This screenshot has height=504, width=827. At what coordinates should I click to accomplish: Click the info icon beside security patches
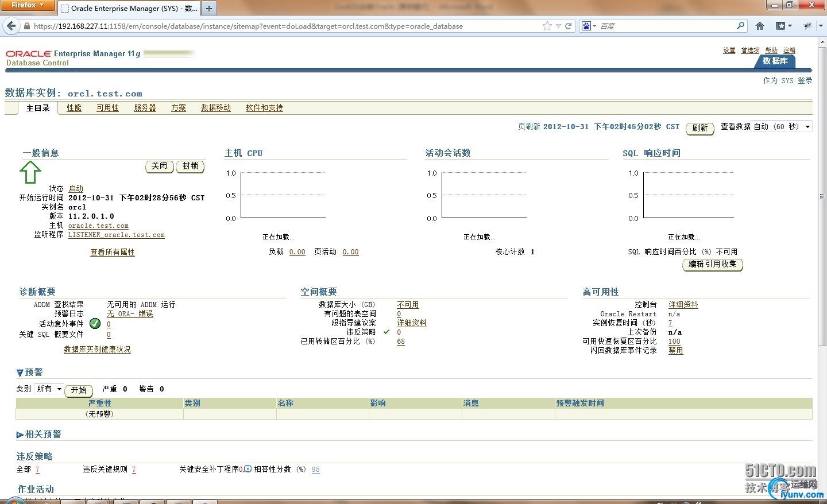click(248, 469)
